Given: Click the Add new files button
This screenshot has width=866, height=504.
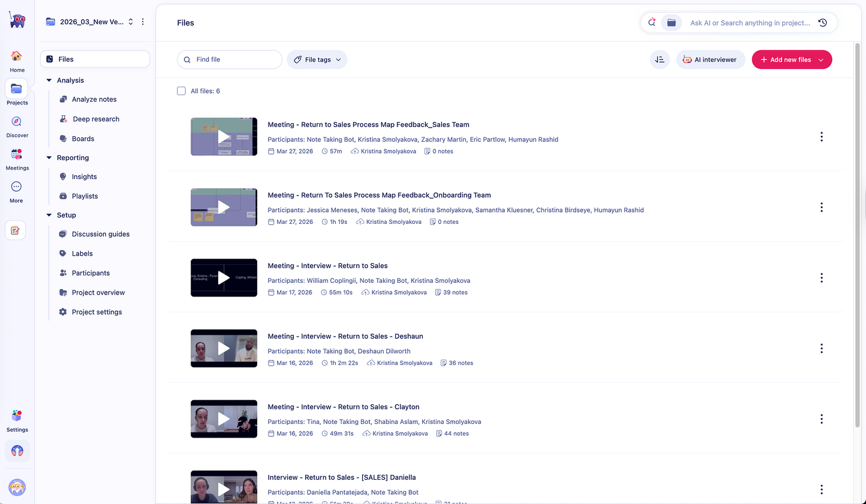Looking at the screenshot, I should pyautogui.click(x=792, y=59).
